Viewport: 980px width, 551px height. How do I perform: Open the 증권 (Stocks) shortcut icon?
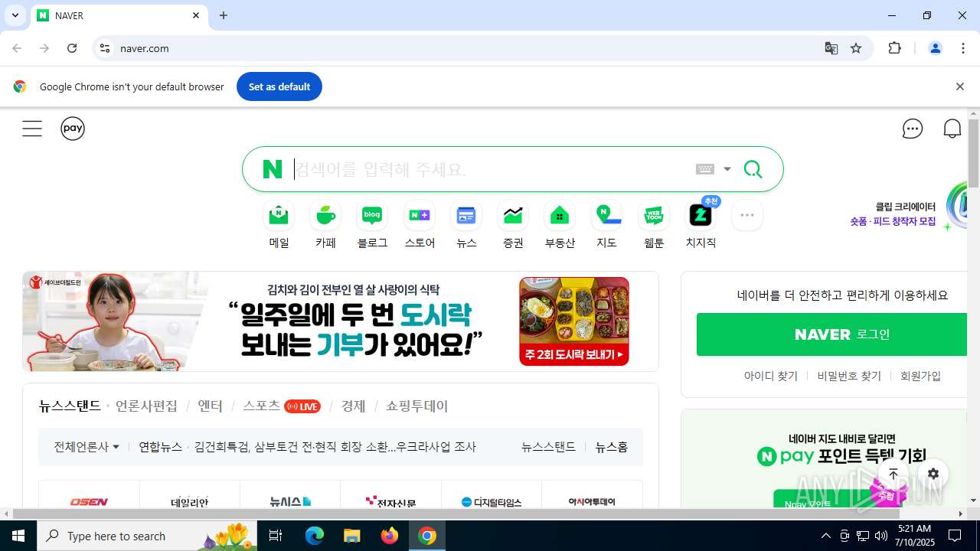click(x=513, y=216)
